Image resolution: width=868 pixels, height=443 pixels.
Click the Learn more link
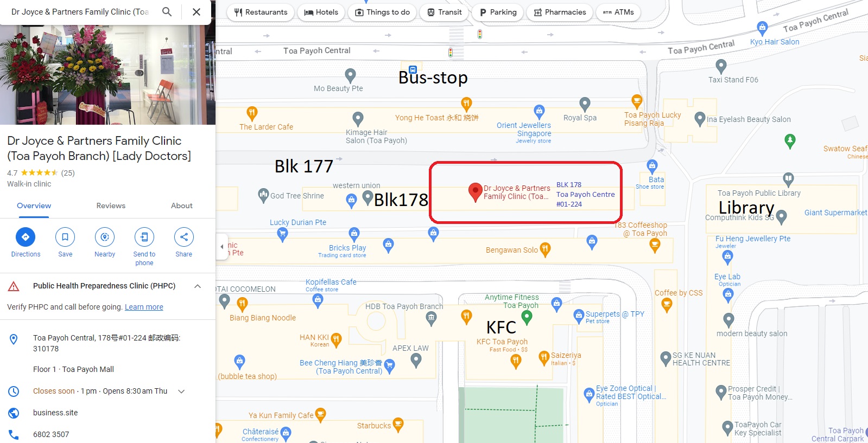point(144,307)
